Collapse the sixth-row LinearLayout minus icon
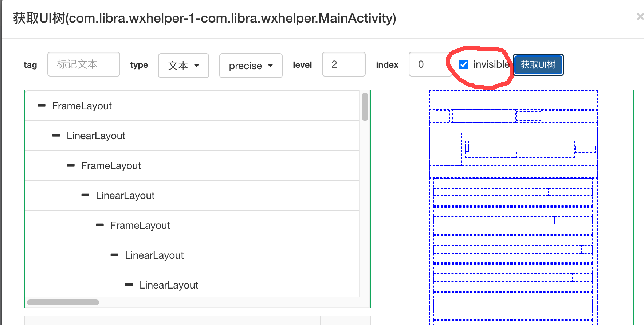 pyautogui.click(x=114, y=255)
